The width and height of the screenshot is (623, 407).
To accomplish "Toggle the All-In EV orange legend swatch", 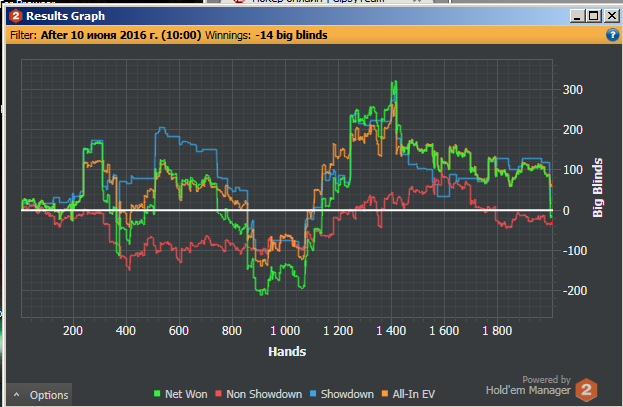I will coord(385,394).
